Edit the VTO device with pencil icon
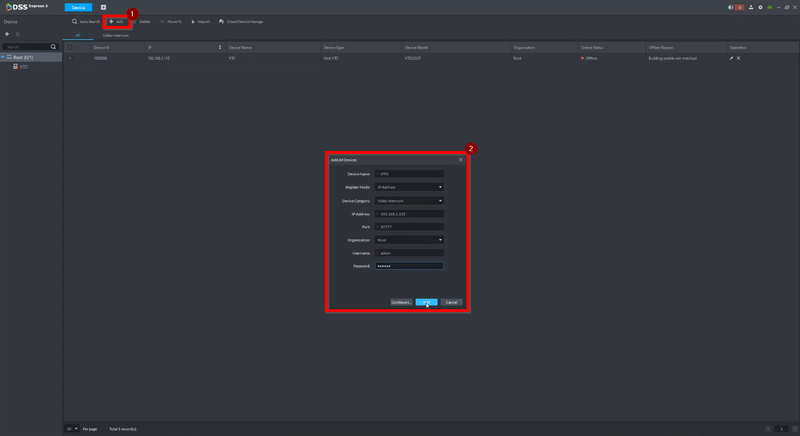 tap(731, 58)
